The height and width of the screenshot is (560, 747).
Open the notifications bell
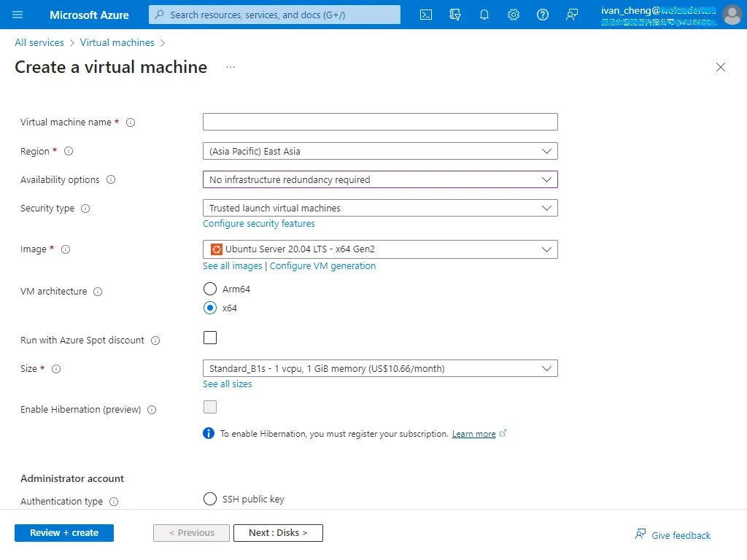pos(484,15)
